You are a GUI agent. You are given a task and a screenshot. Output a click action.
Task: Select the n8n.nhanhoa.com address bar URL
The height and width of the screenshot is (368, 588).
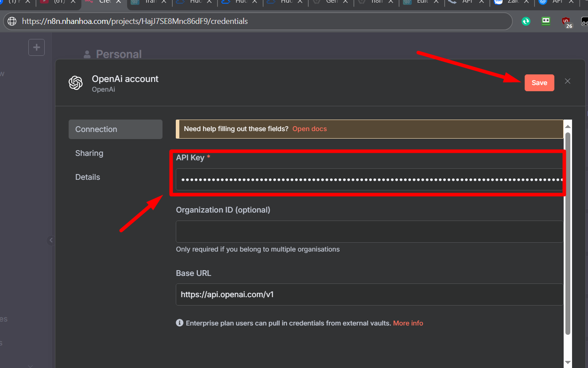click(x=135, y=21)
